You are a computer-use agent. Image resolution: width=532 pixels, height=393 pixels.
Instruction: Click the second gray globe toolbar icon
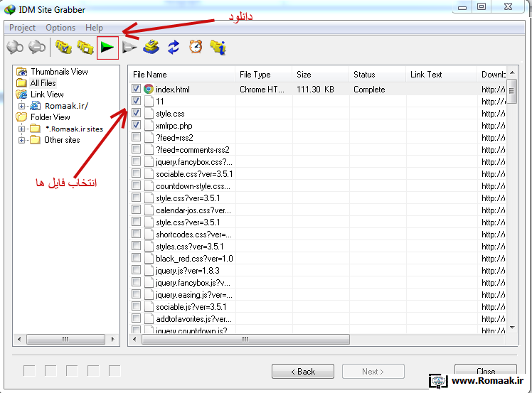[x=37, y=47]
